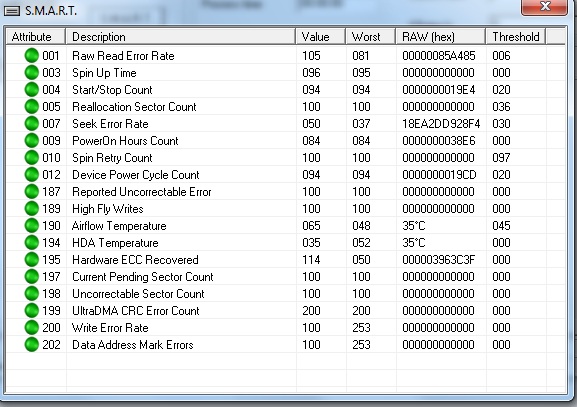Select the Device Power Cycle Count description
577x407 pixels.
point(136,175)
